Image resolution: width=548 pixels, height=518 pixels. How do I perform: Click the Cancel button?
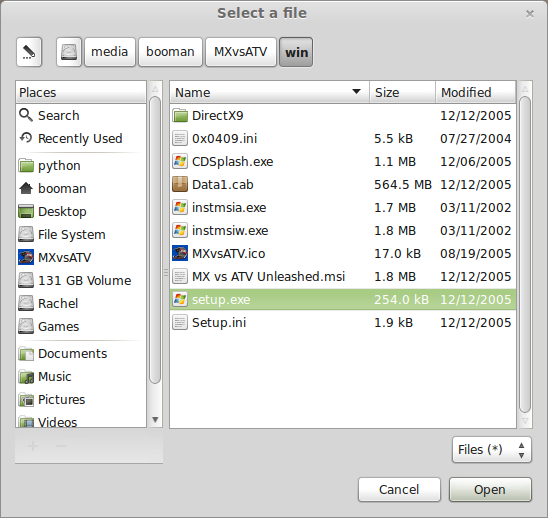click(x=399, y=490)
